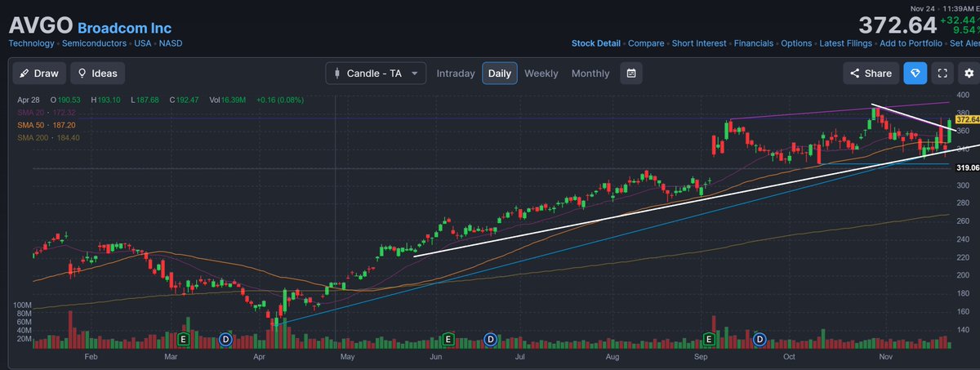Open the USA country link
Image resolution: width=980 pixels, height=370 pixels.
click(143, 43)
